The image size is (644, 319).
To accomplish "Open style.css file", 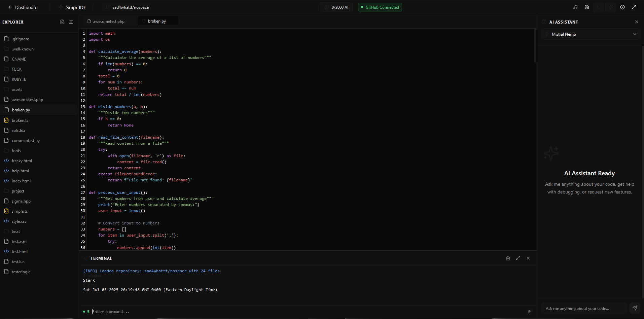I will pyautogui.click(x=39, y=221).
